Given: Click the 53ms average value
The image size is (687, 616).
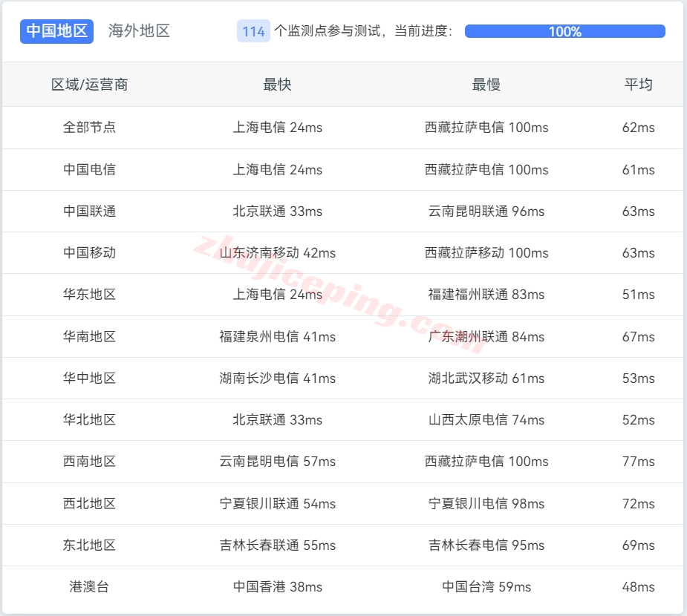Looking at the screenshot, I should click(x=639, y=379).
